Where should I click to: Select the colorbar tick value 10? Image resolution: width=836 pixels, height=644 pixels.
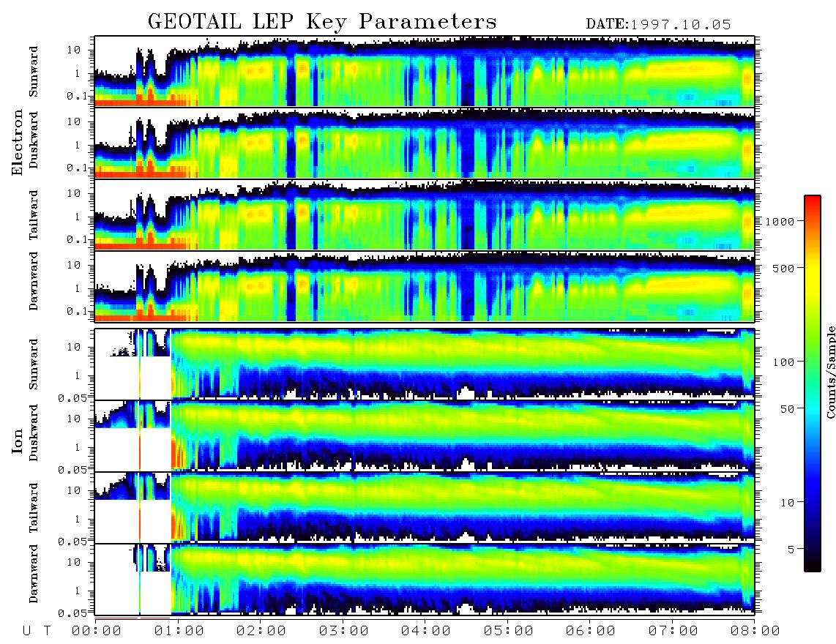788,502
